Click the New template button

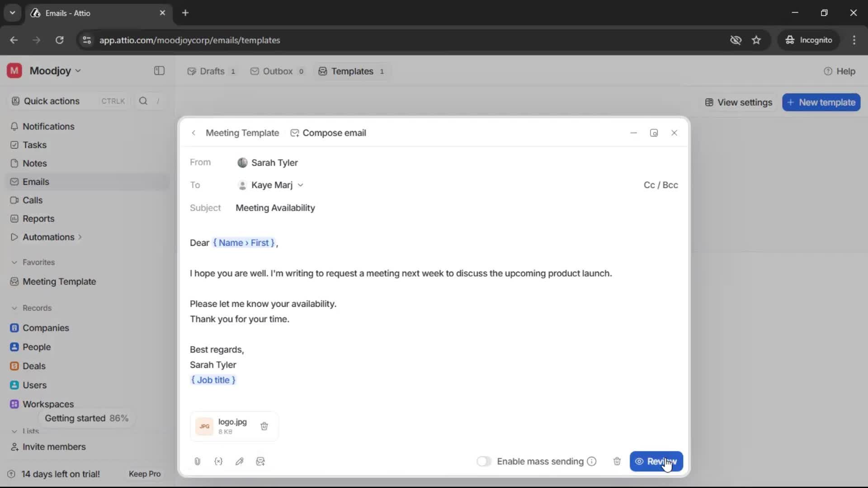coord(821,102)
